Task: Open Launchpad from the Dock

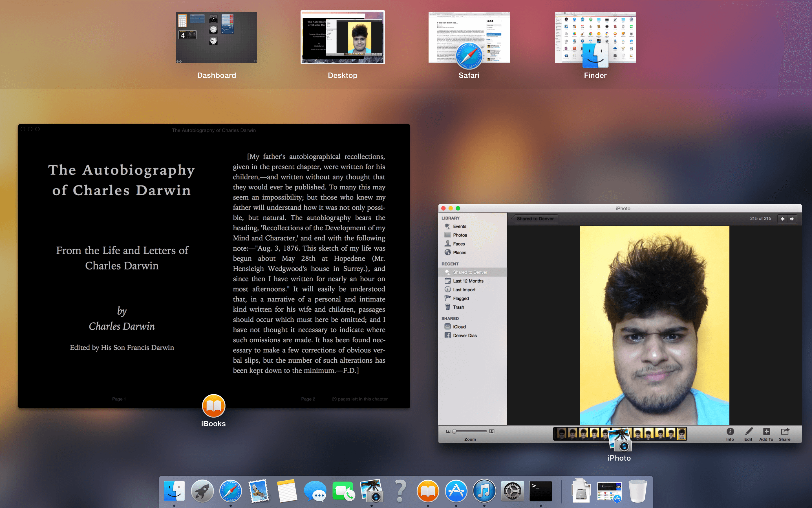Action: [x=202, y=491]
